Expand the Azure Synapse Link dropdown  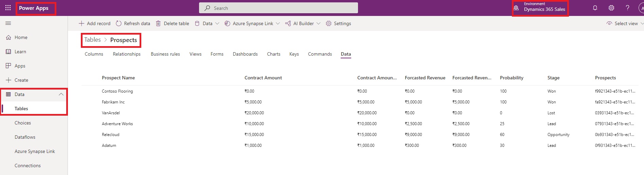(252, 23)
